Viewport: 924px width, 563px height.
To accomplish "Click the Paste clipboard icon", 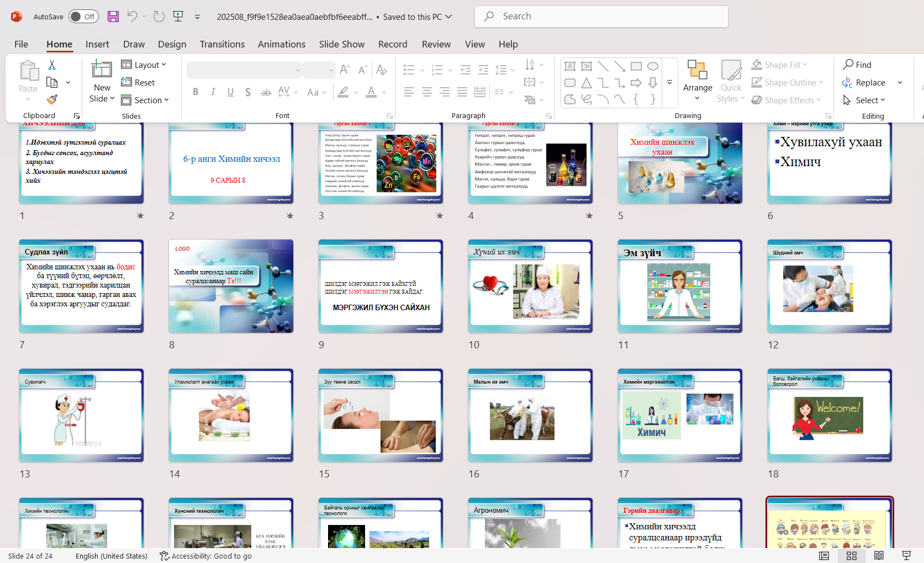I will point(28,71).
